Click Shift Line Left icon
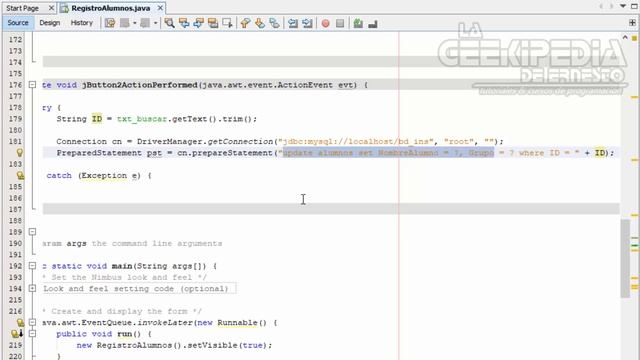 click(x=293, y=23)
